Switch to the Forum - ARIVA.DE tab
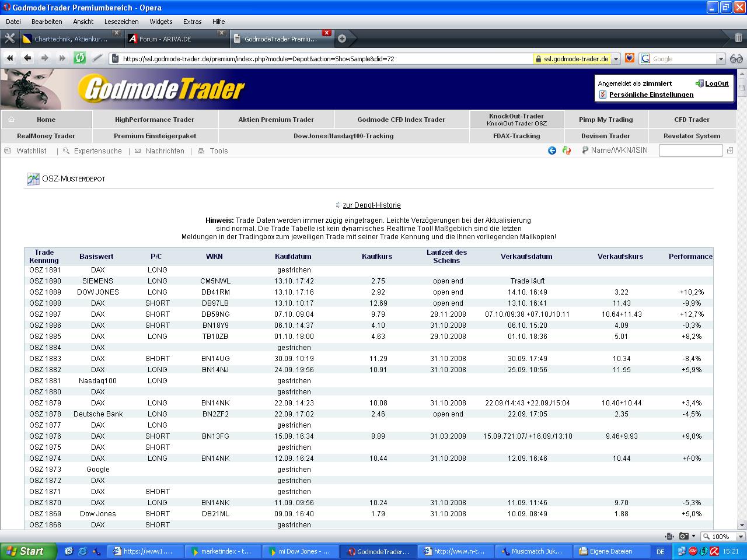 [x=165, y=39]
